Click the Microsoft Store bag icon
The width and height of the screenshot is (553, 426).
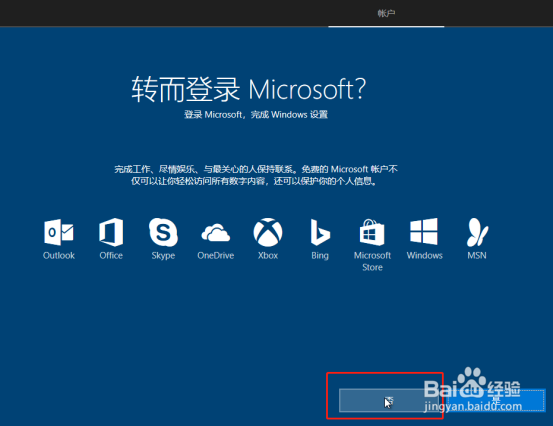tap(372, 232)
